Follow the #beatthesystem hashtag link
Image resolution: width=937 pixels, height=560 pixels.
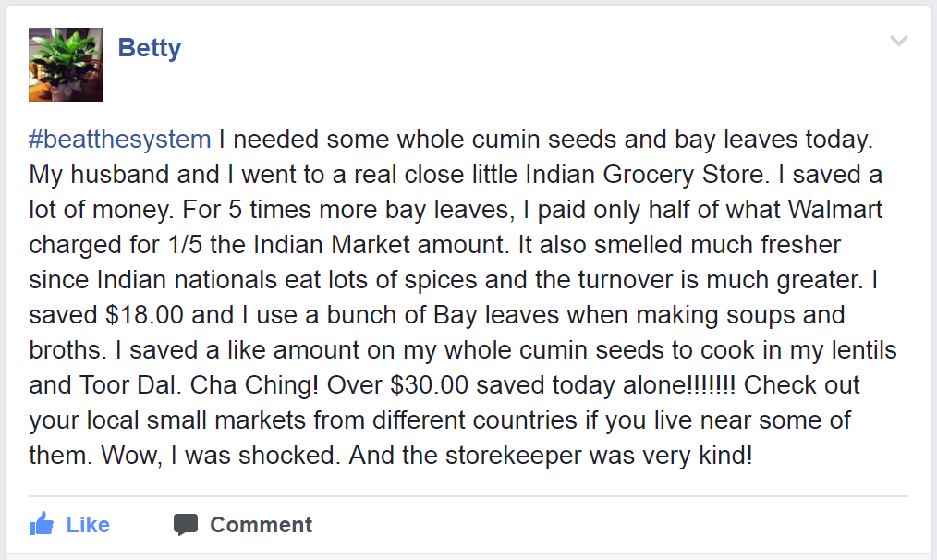(120, 140)
